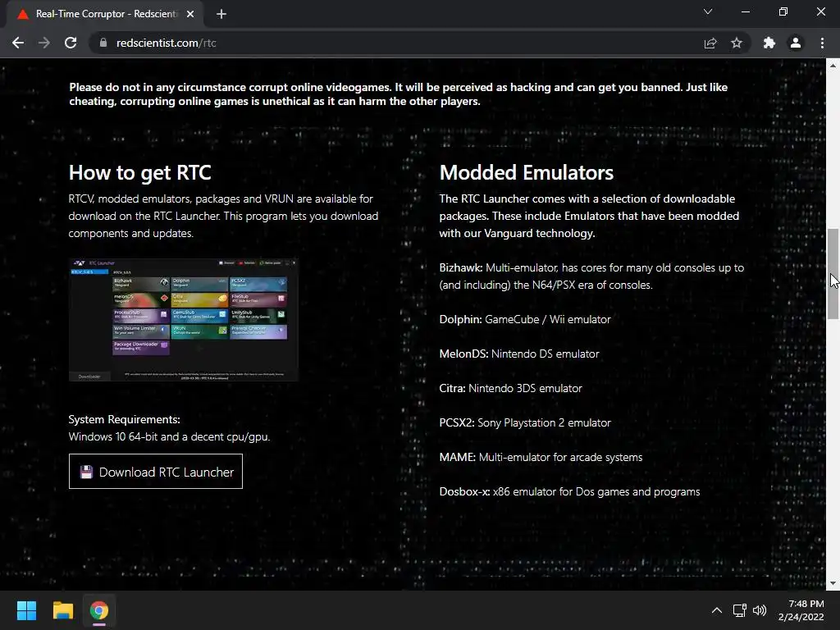Click the 'MAME:' arcade systems entry
Screen dimensions: 840x630
click(541, 457)
